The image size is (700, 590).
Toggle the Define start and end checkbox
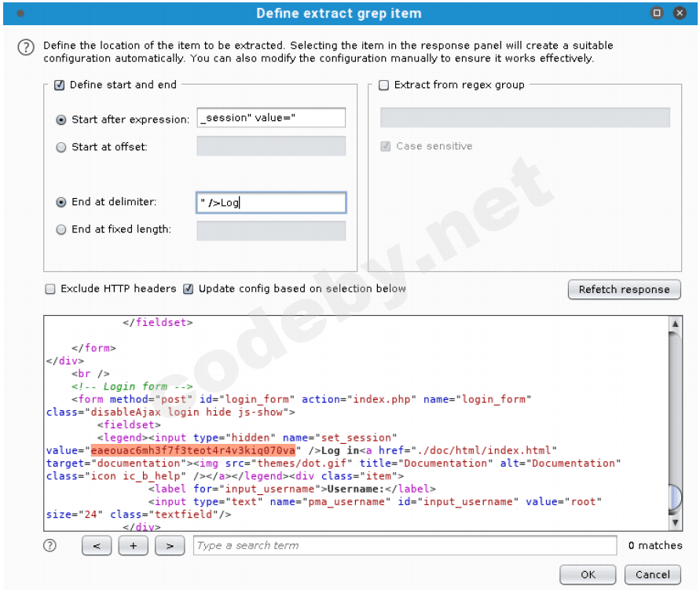coord(60,85)
